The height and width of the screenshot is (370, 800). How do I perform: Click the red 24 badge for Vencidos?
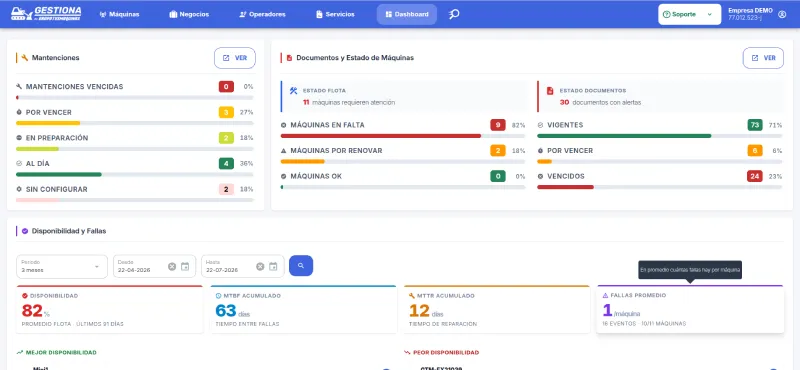(755, 176)
